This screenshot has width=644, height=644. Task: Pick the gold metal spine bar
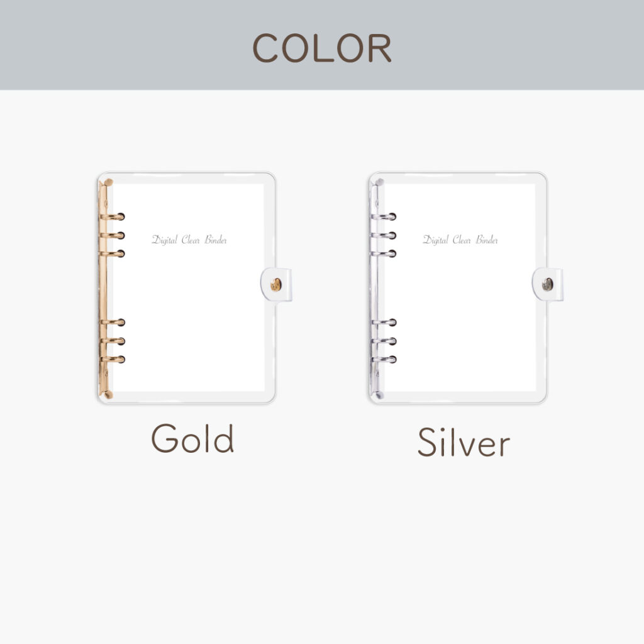click(x=103, y=289)
